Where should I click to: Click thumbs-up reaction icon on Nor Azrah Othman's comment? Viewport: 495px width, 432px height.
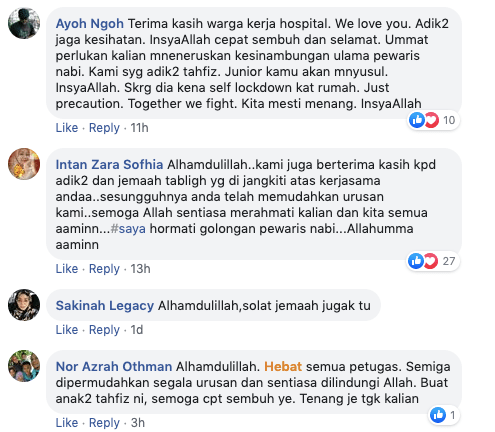(x=438, y=415)
